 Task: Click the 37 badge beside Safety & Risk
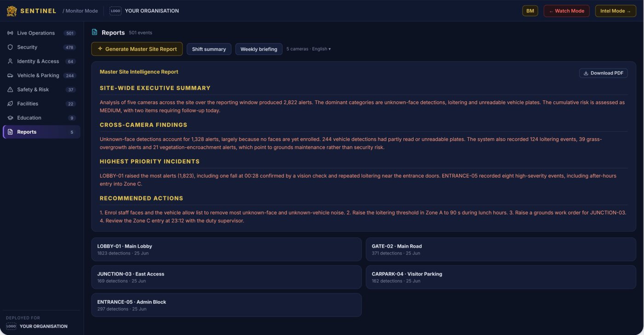pos(70,90)
